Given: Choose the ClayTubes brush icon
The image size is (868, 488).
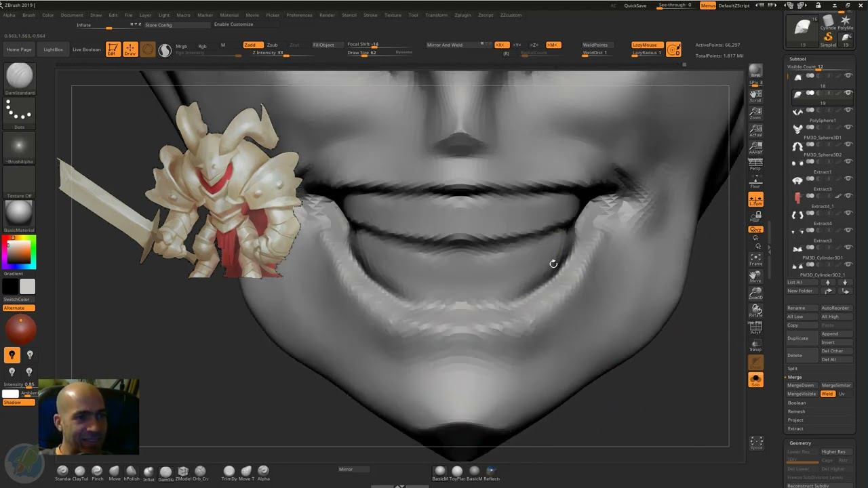Looking at the screenshot, I should pyautogui.click(x=80, y=472).
